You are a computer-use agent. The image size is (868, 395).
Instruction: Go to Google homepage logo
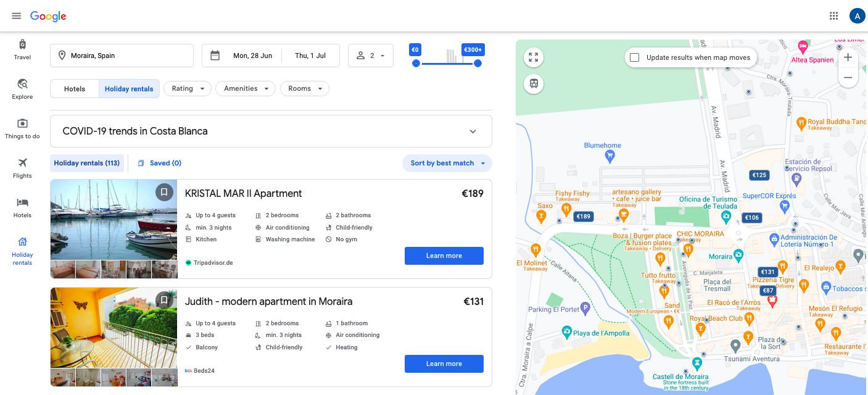pos(48,16)
